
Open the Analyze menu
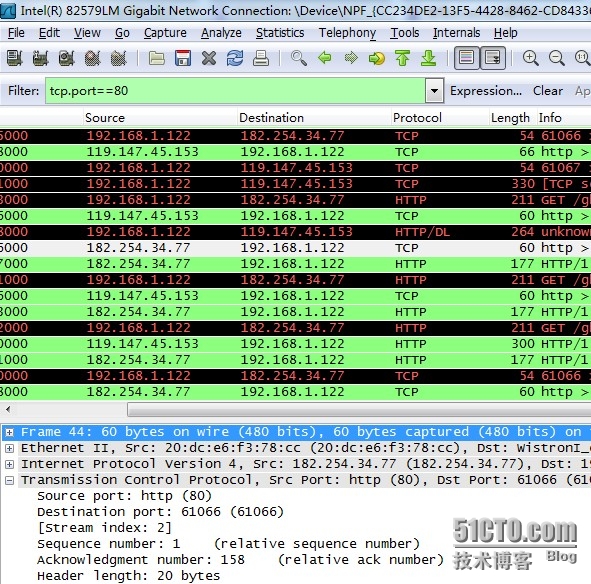(221, 33)
